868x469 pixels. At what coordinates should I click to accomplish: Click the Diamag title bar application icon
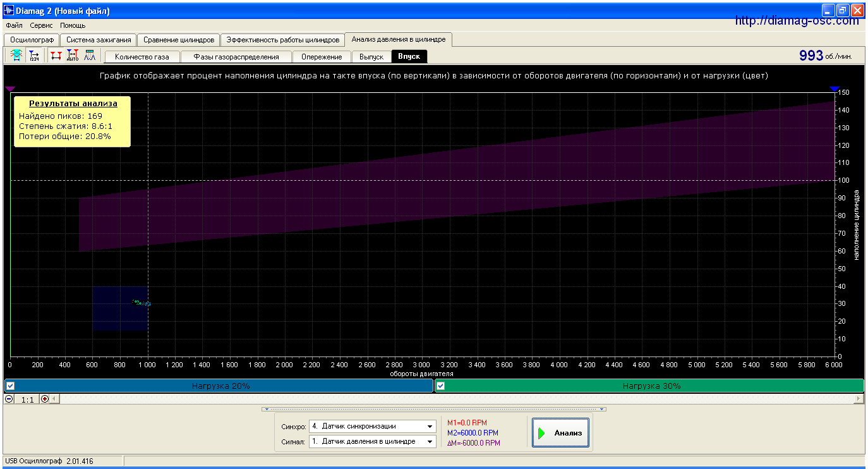pos(9,11)
